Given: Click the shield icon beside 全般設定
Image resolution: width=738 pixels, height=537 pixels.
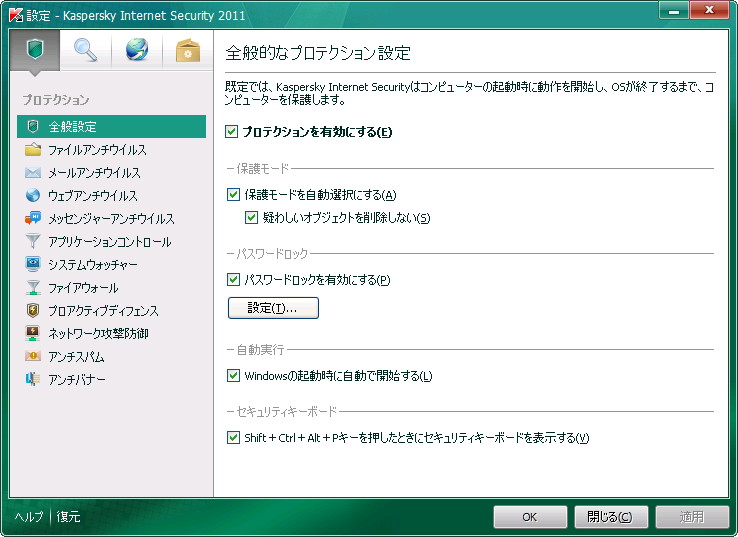Looking at the screenshot, I should pos(32,126).
